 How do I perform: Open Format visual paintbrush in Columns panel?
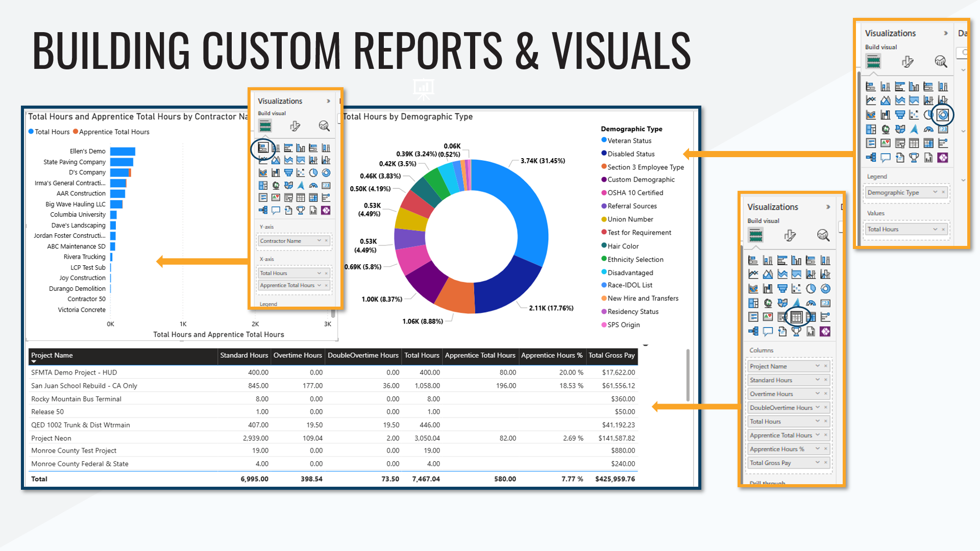(790, 235)
